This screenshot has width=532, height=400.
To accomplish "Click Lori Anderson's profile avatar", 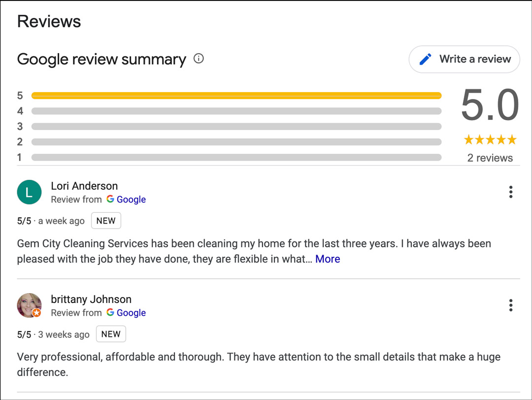I will 29,192.
